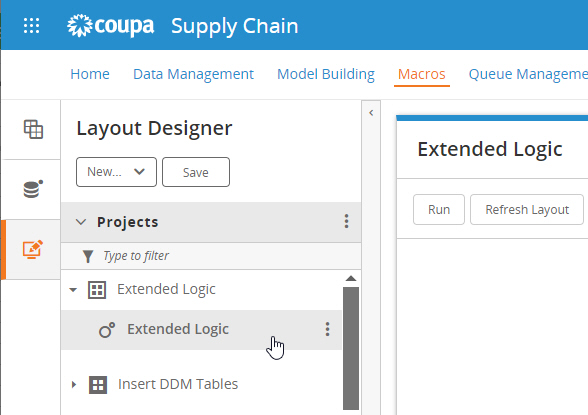The width and height of the screenshot is (588, 415).
Task: Open Extended Logic macro three-dot menu
Action: pos(327,329)
